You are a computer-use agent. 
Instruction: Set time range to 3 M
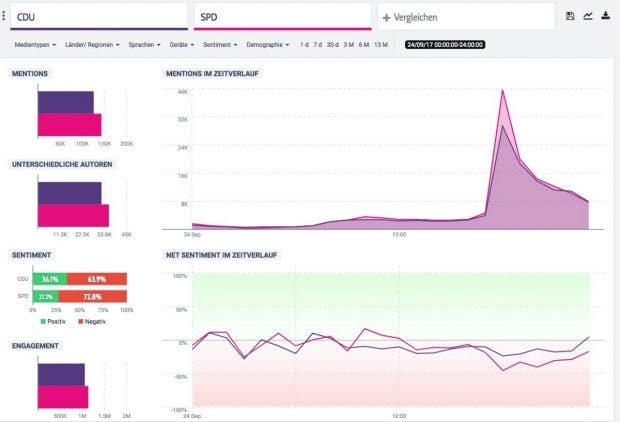(x=348, y=45)
